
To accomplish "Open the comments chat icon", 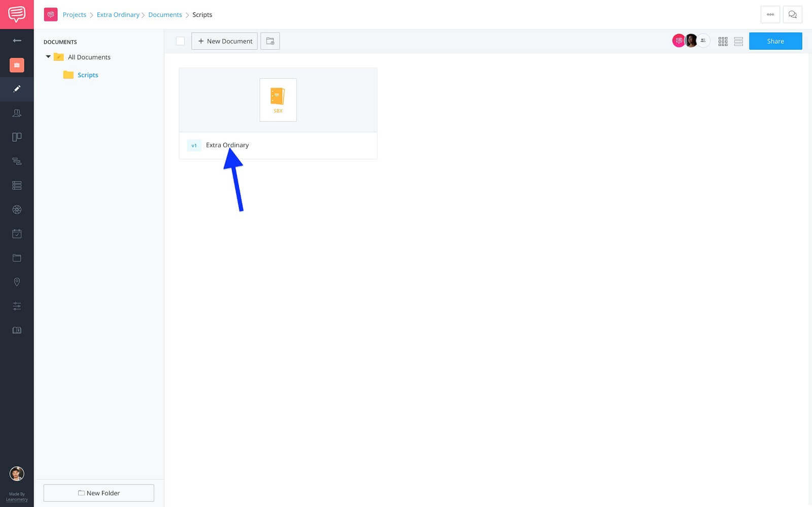I will [x=792, y=15].
